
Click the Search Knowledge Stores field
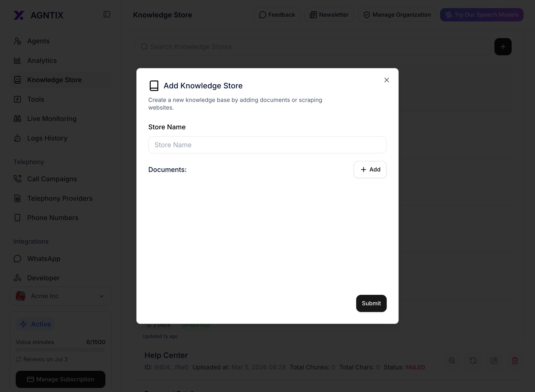[x=313, y=47]
